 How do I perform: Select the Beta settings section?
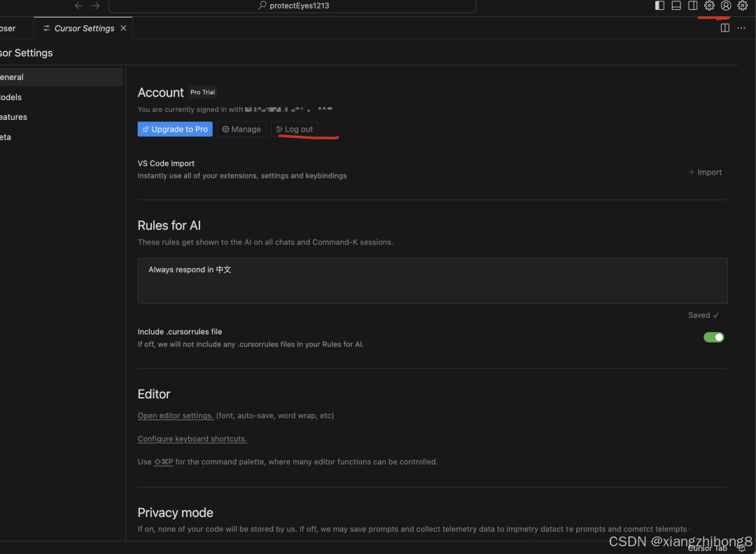click(x=61, y=137)
